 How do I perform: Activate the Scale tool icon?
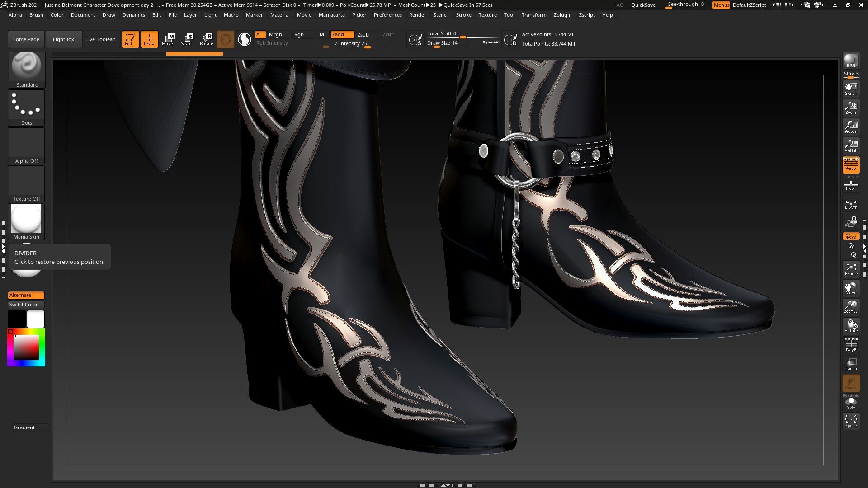[187, 39]
